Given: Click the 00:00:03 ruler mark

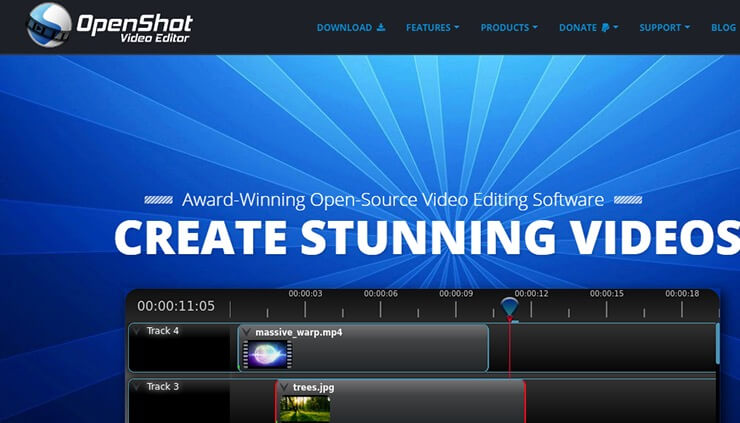Looking at the screenshot, I should coord(305,294).
